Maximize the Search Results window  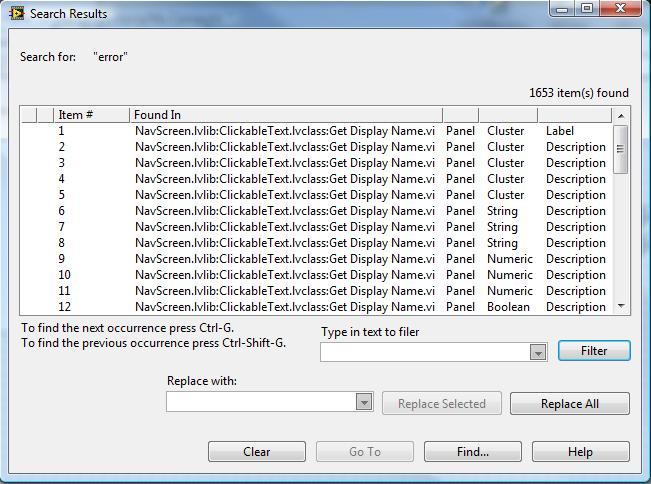click(587, 9)
